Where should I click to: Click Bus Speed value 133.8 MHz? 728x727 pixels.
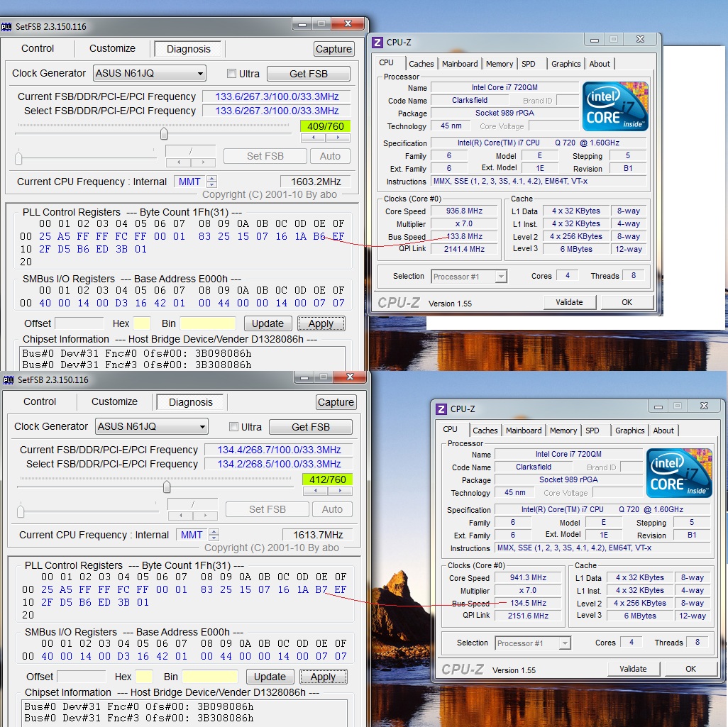pos(464,236)
